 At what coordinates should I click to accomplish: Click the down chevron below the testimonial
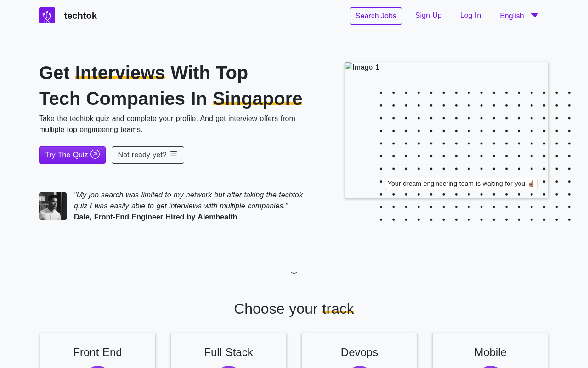pos(294,273)
